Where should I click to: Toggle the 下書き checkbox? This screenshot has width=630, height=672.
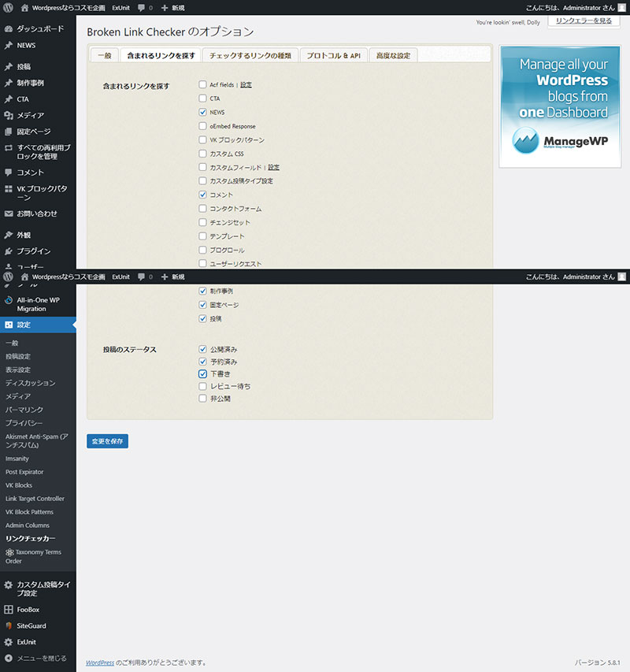[x=203, y=374]
